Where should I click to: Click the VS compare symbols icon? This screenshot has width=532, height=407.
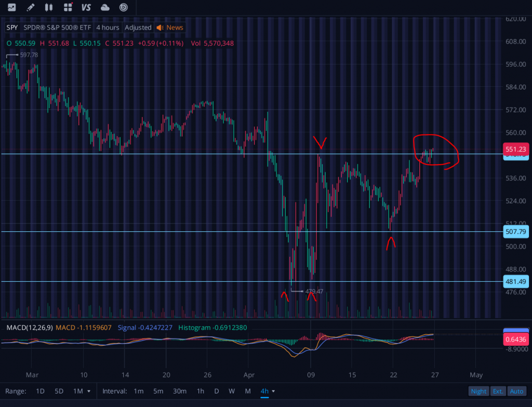pos(86,7)
